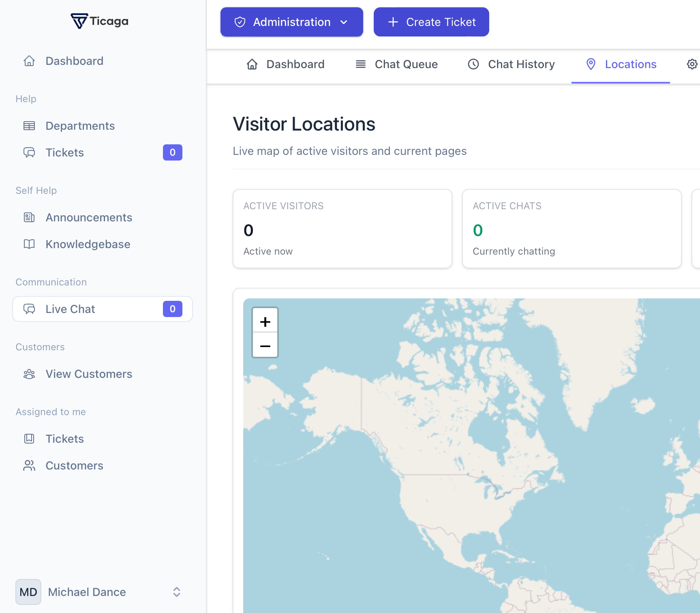Expand Michael Dance user menu chevrons
This screenshot has width=700, height=613.
(177, 592)
